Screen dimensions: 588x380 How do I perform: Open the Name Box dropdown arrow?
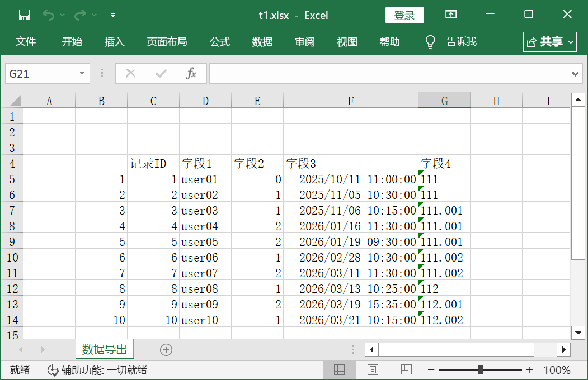pos(82,73)
